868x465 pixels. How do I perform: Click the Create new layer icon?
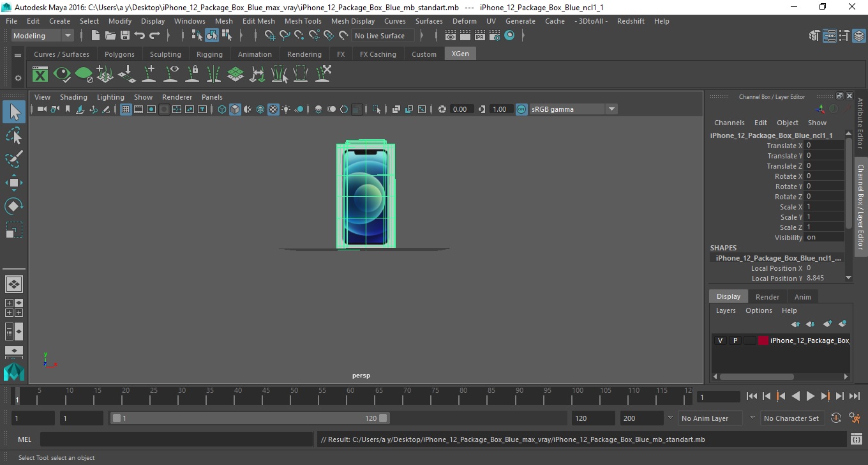pyautogui.click(x=828, y=324)
